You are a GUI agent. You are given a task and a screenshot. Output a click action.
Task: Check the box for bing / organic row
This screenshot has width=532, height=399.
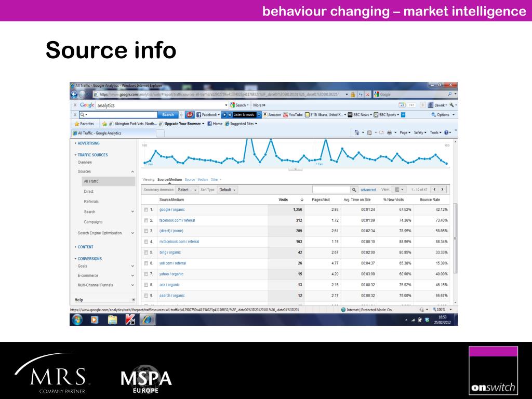pos(146,252)
